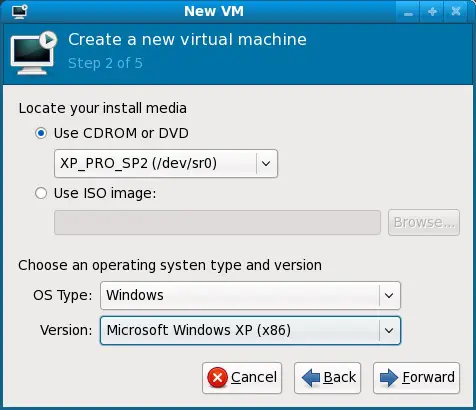
Task: Cancel the new VM wizard
Action: (x=242, y=378)
